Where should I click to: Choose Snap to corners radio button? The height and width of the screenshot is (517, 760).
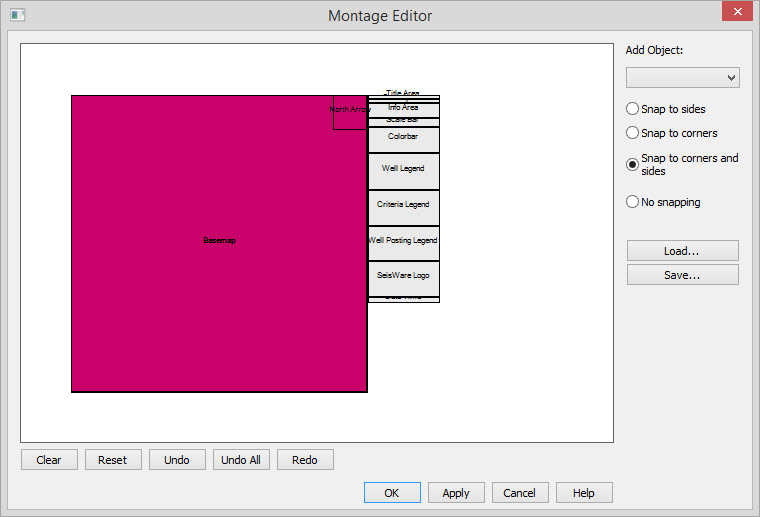click(632, 133)
